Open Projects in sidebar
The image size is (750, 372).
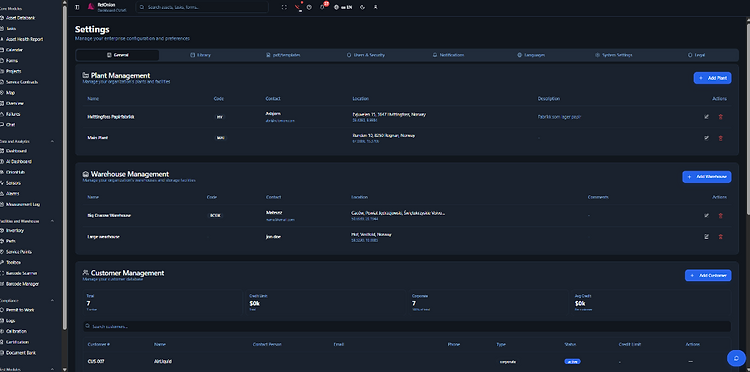tap(13, 71)
